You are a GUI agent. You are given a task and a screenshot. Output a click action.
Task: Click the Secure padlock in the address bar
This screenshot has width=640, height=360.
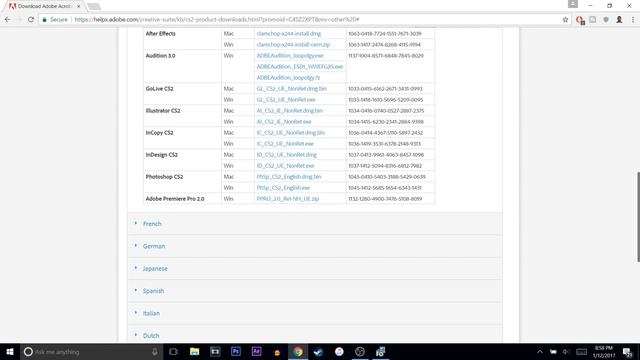tap(44, 19)
